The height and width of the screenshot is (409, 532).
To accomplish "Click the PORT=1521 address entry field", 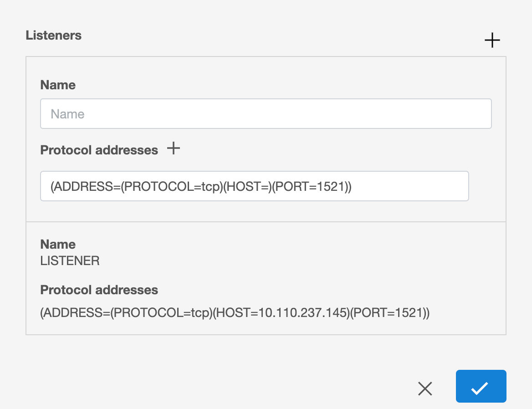I will click(x=254, y=186).
